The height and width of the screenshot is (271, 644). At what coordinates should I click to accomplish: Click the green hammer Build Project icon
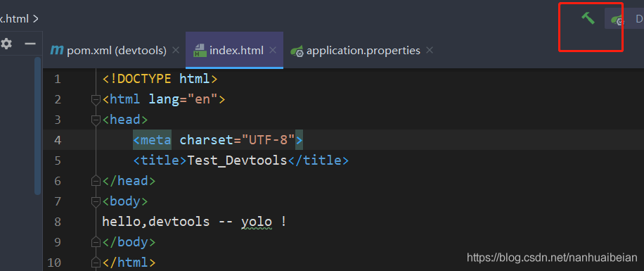(x=588, y=18)
